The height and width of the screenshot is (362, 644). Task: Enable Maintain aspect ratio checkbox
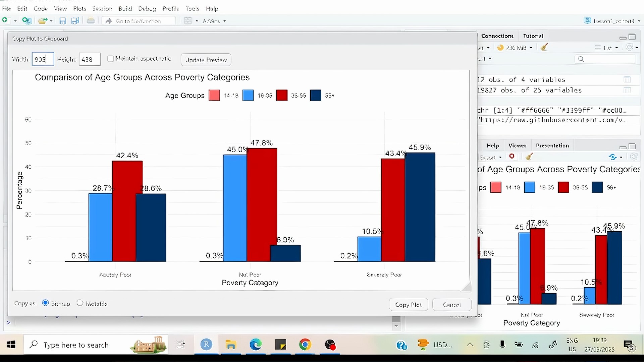point(110,59)
